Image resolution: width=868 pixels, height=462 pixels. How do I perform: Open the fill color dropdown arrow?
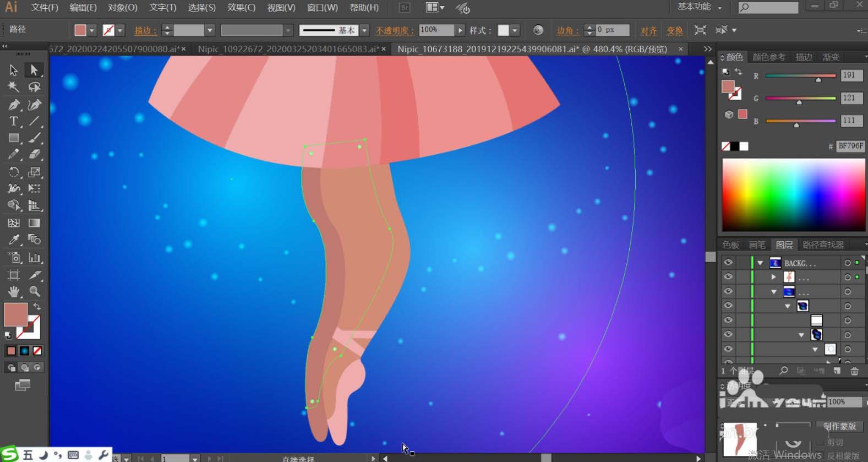pos(92,30)
